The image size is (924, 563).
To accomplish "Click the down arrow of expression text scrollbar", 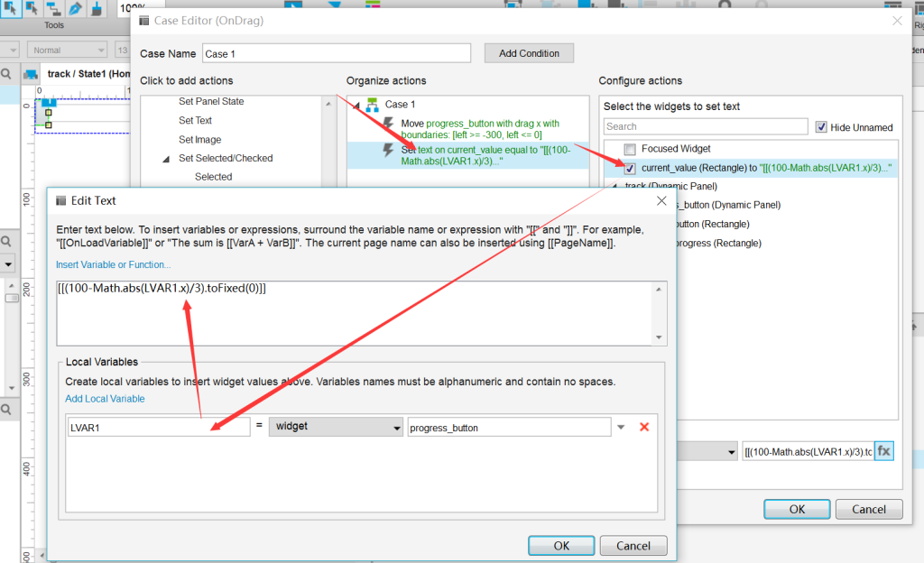I will (x=659, y=337).
